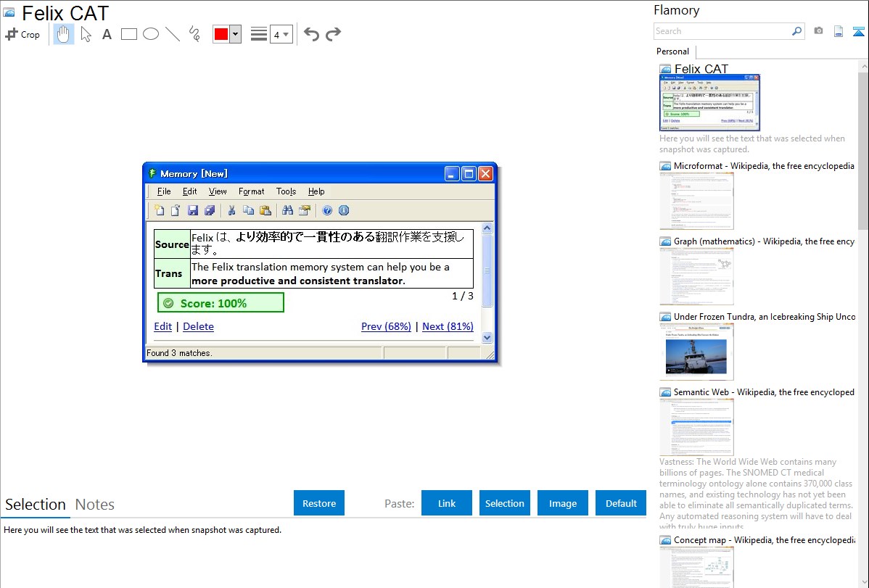Redo the annotation
869x588 pixels.
pyautogui.click(x=333, y=34)
